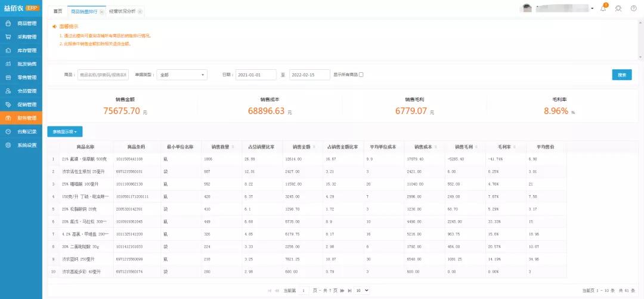Open the notification bell icon
The width and height of the screenshot is (644, 299).
[603, 8]
